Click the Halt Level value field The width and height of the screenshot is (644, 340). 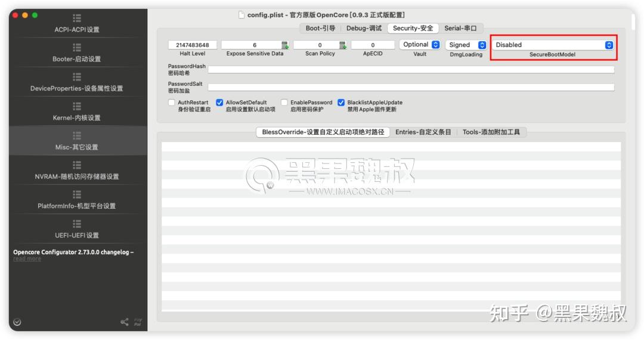[193, 45]
